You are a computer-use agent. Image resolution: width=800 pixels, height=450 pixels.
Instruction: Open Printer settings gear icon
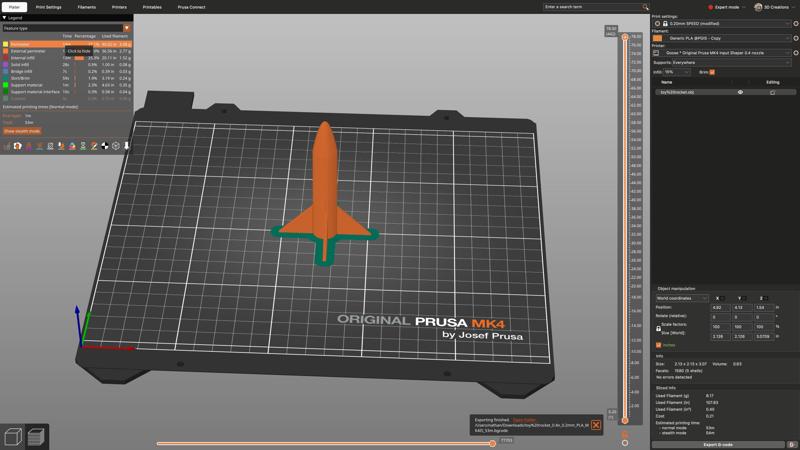coord(796,53)
